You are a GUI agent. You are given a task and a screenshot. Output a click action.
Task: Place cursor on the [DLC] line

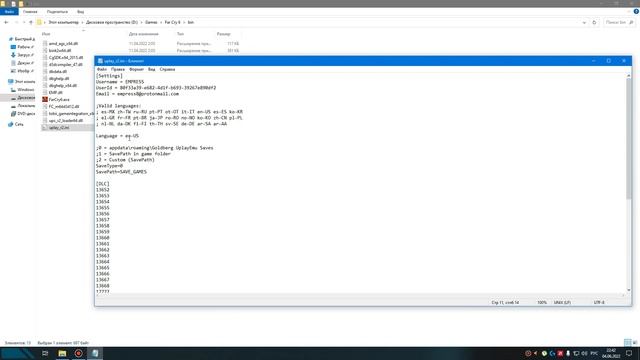pyautogui.click(x=102, y=184)
